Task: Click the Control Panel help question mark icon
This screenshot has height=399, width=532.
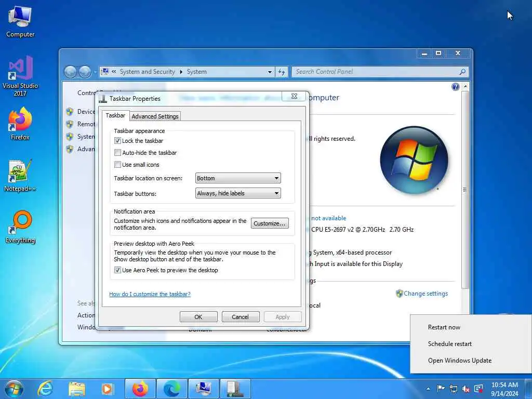Action: pyautogui.click(x=456, y=87)
